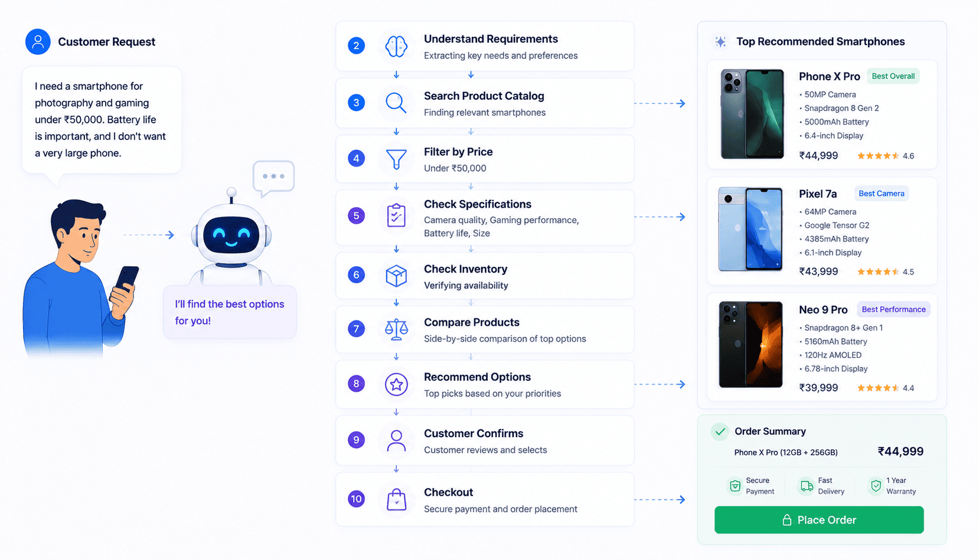Click the ₹44,999 price on Phone X Pro card

(x=818, y=156)
